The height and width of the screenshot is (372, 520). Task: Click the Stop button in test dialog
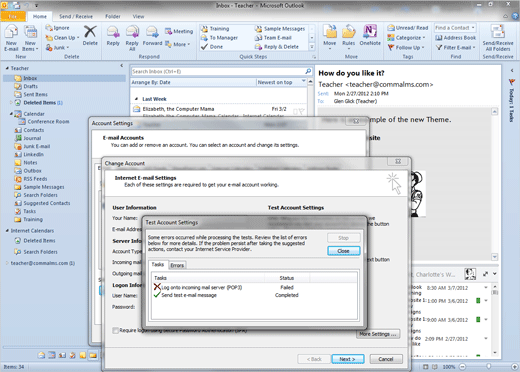pos(343,238)
